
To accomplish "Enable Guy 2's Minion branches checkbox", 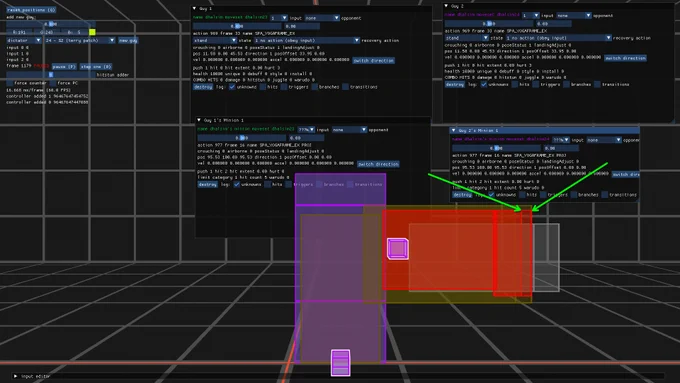I will pyautogui.click(x=574, y=195).
